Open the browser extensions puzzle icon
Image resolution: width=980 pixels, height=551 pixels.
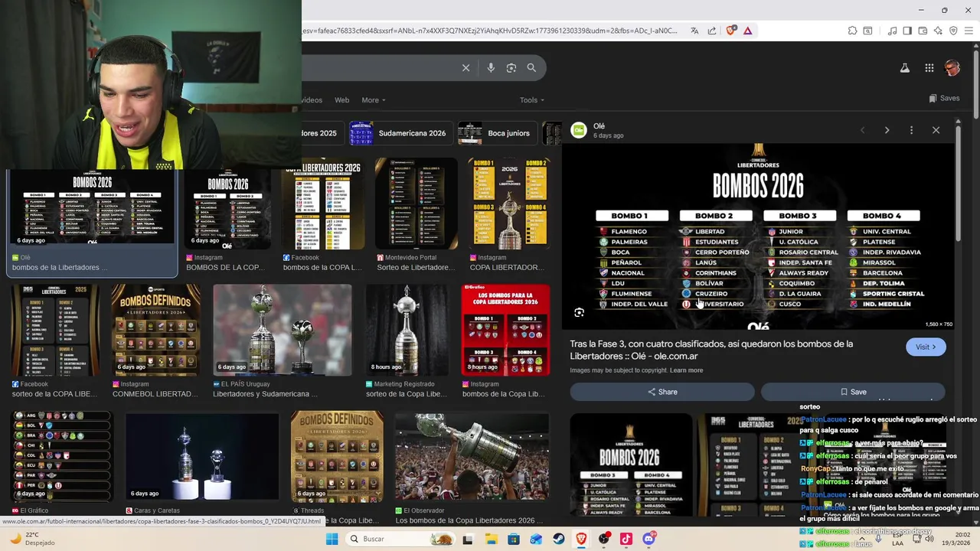tap(852, 31)
